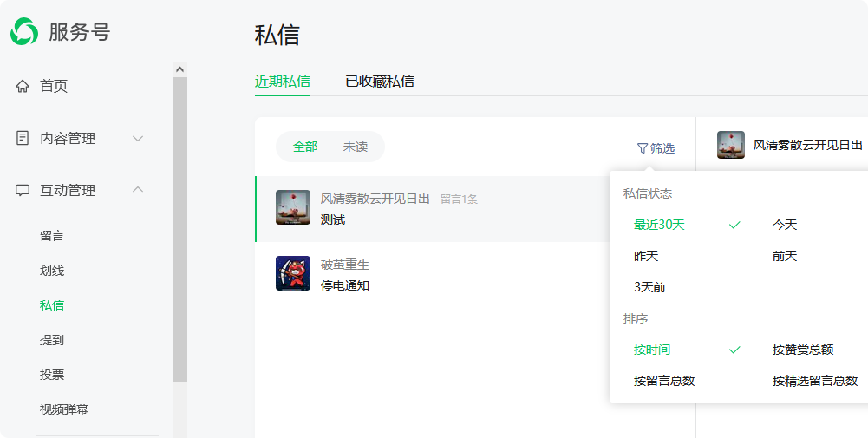Open 提到 in the sidebar
This screenshot has width=868, height=438.
(x=52, y=340)
